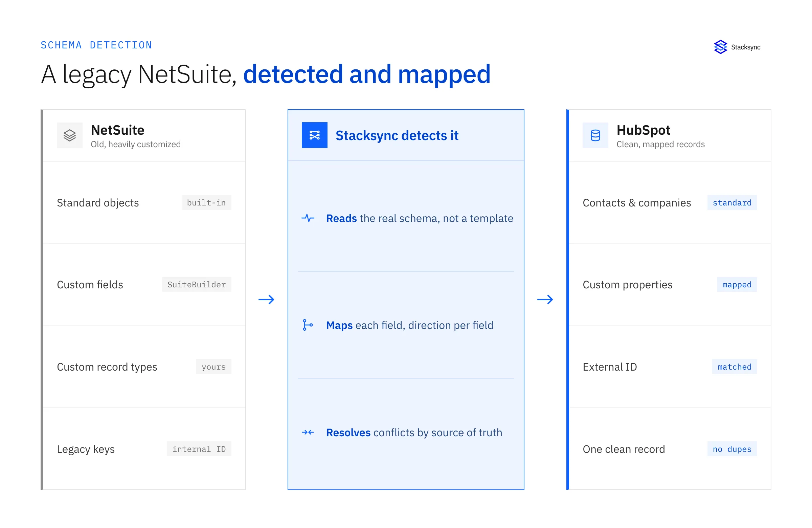
Task: Select the 'SuiteBuilder' tag
Action: coord(197,284)
